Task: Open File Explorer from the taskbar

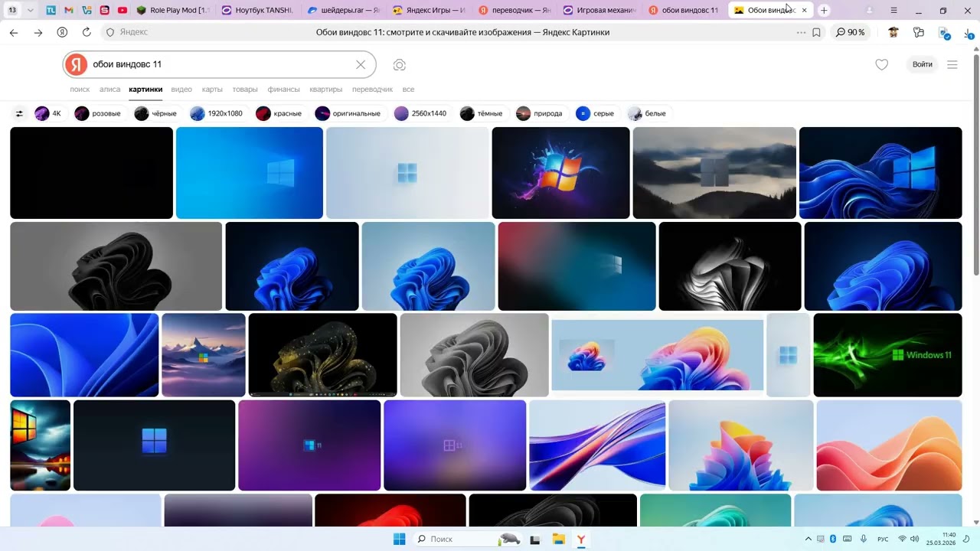Action: 558,540
